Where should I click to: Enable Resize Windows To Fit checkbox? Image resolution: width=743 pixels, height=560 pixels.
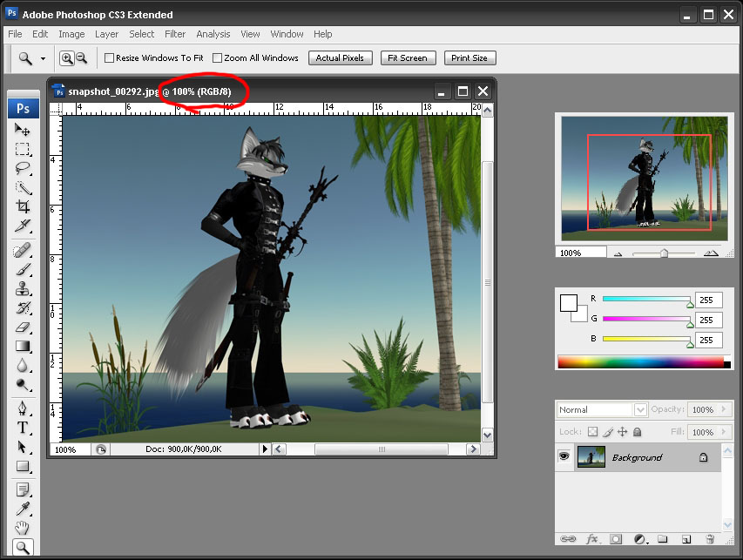coord(110,58)
